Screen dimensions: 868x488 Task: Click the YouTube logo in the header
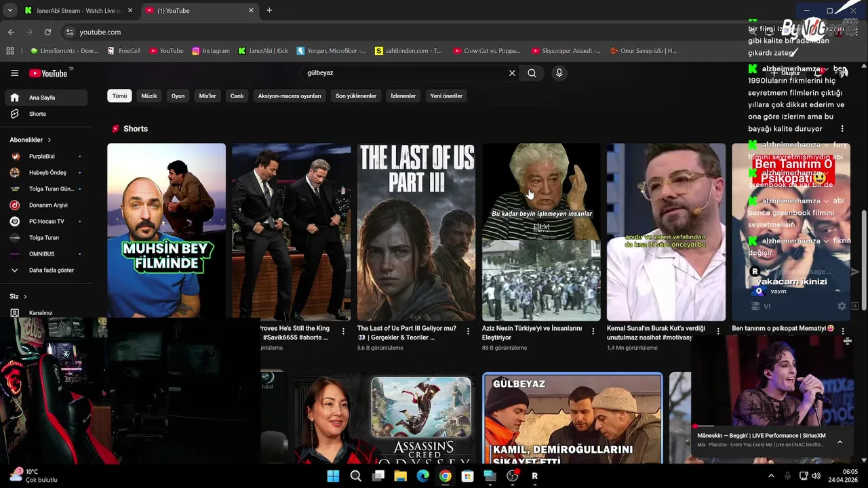pos(49,73)
